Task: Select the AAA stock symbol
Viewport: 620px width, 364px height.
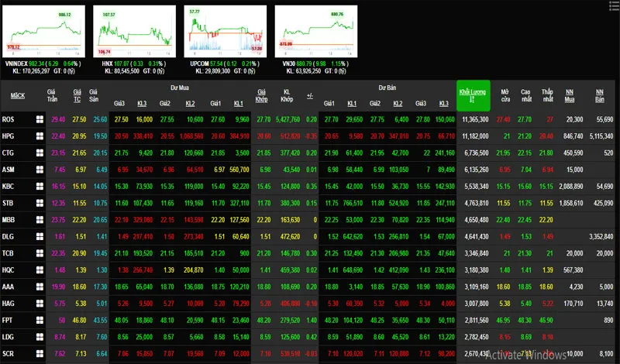Action: [8, 287]
